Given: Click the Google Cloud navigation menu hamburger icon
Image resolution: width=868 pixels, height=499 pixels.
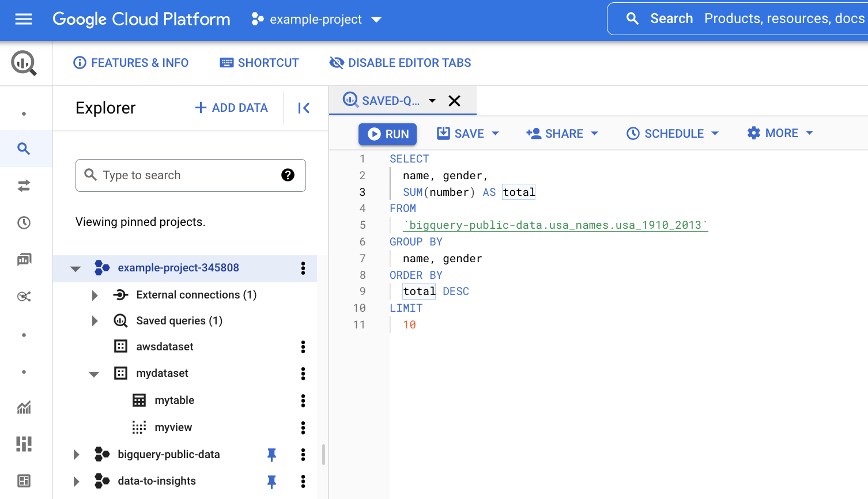Looking at the screenshot, I should 23,18.
